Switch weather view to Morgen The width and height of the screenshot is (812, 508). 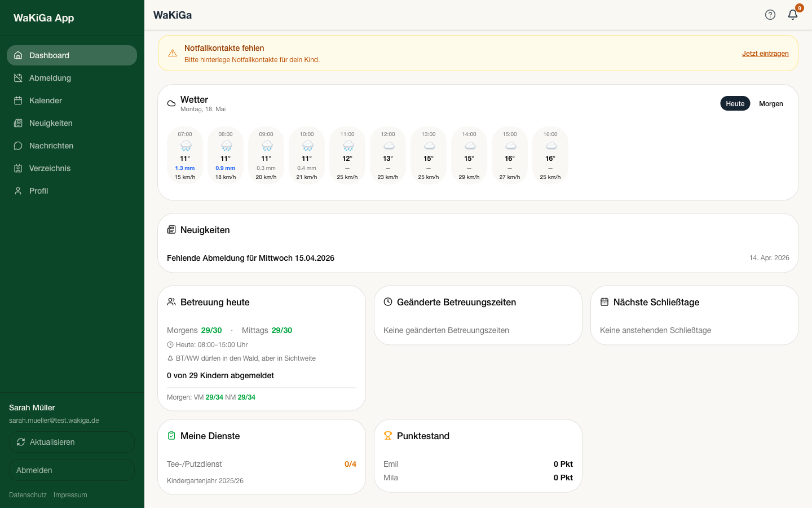point(771,104)
